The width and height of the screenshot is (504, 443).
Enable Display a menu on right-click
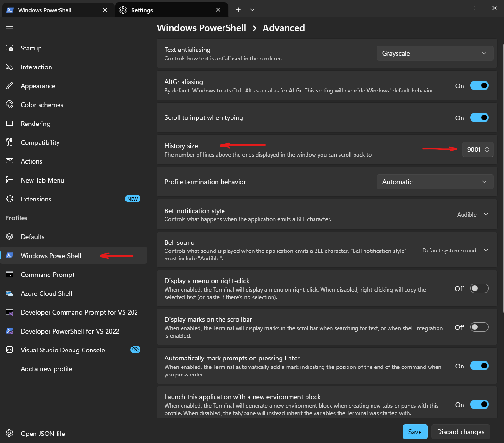[479, 288]
